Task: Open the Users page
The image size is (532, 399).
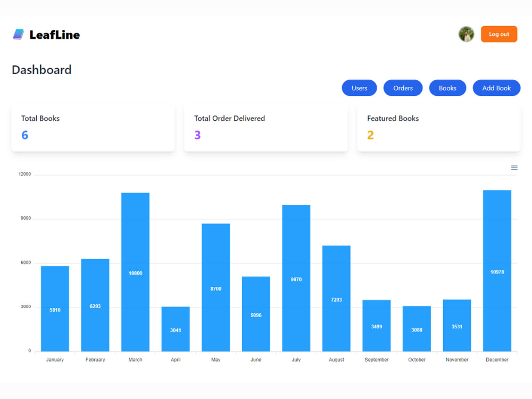Action: pos(359,88)
